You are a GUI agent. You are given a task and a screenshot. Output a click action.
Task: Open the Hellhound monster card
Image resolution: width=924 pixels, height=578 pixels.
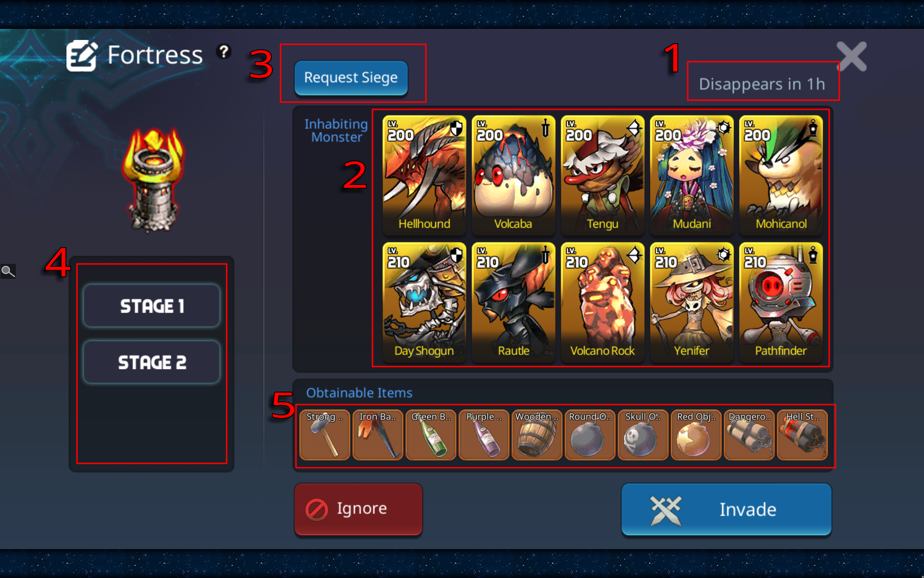click(424, 175)
